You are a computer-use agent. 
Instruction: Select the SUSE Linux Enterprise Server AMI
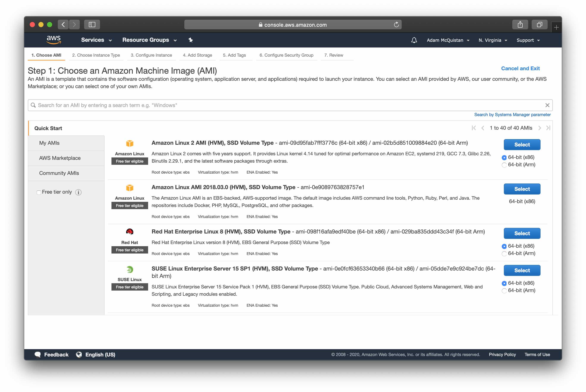pos(522,270)
